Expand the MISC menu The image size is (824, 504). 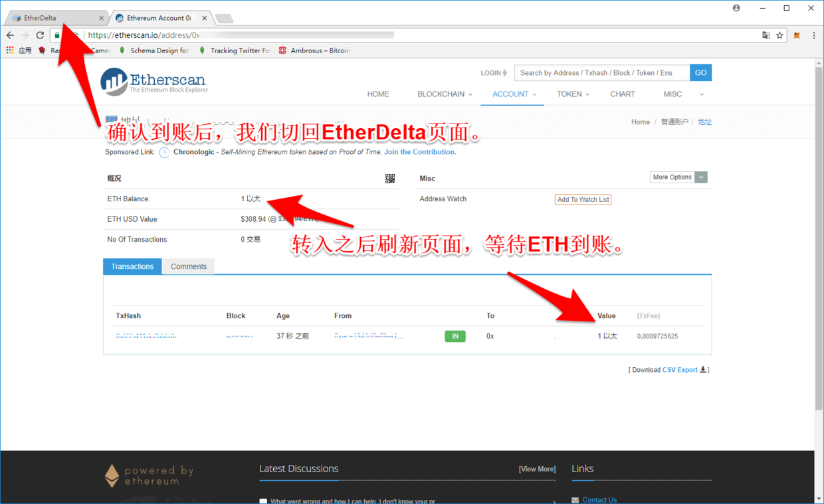(x=672, y=94)
